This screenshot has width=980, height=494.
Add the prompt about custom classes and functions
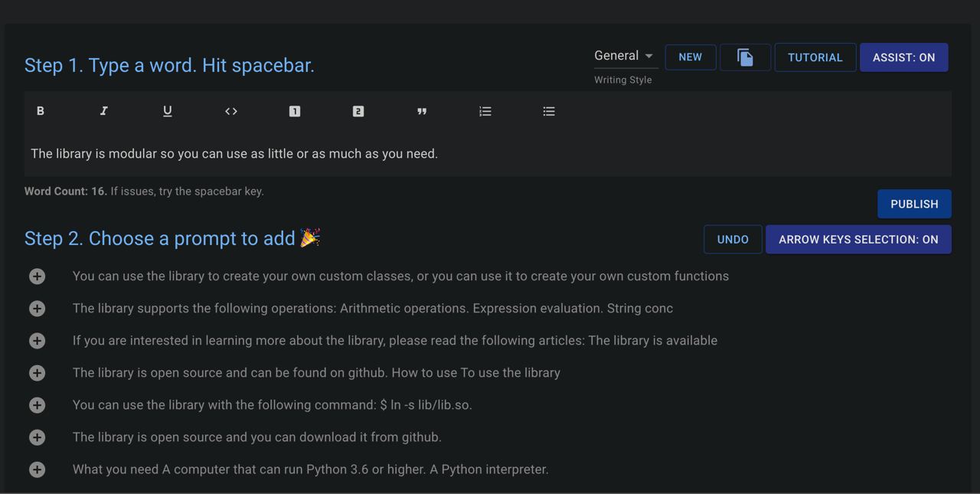pos(38,276)
